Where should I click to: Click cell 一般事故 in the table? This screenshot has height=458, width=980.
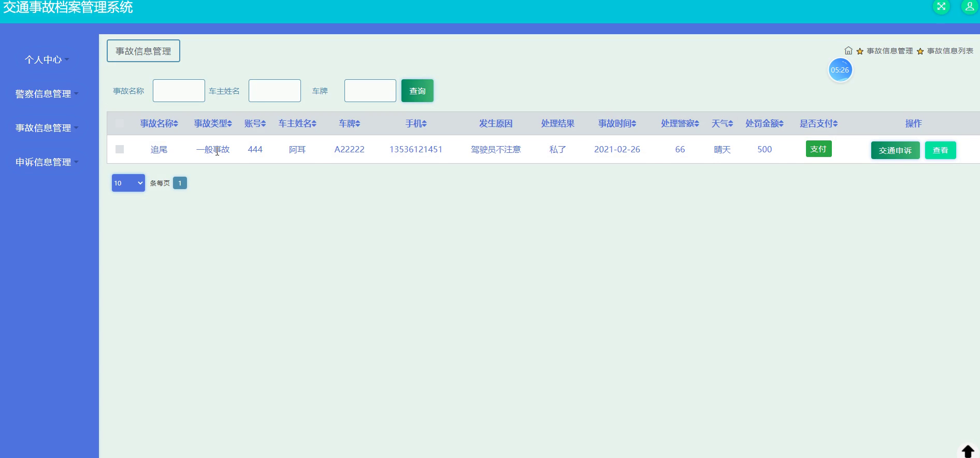tap(213, 149)
